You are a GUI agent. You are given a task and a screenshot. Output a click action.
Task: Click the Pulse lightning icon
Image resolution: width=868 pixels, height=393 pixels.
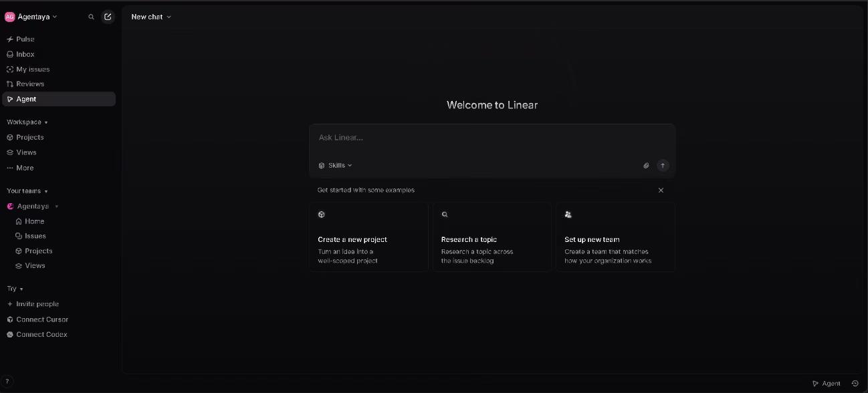tap(10, 39)
